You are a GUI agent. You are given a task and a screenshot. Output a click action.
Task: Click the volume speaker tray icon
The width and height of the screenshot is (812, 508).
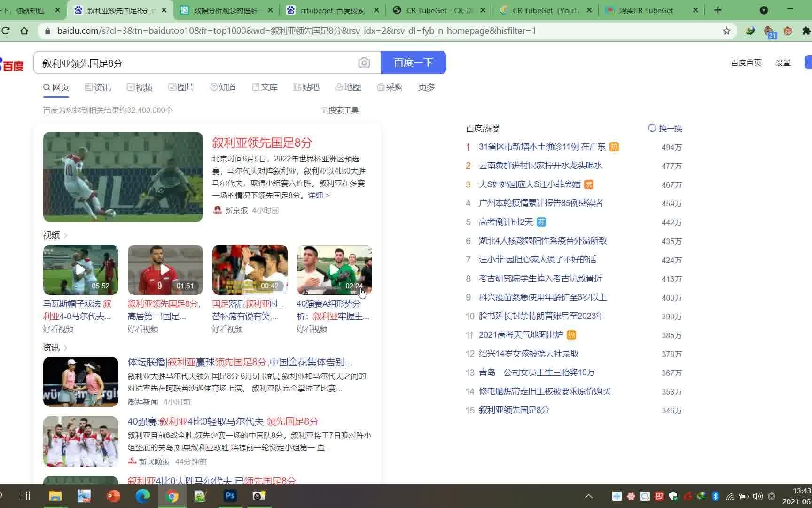pos(757,496)
